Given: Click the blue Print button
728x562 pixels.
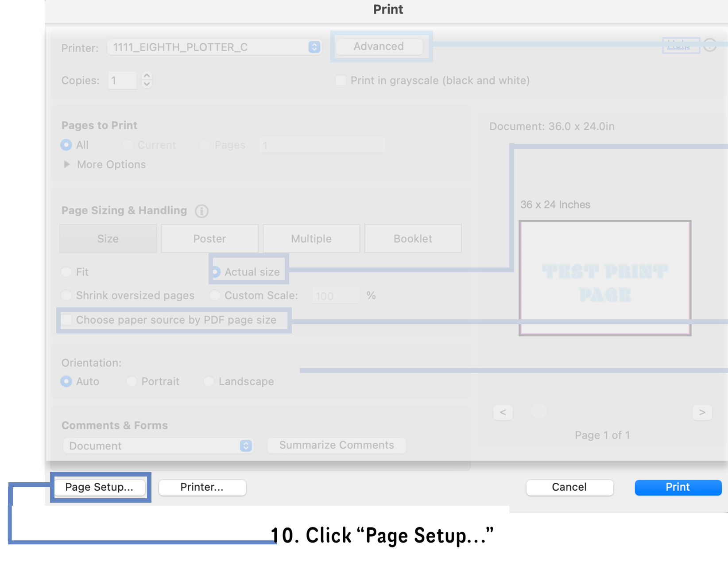Looking at the screenshot, I should tap(678, 487).
